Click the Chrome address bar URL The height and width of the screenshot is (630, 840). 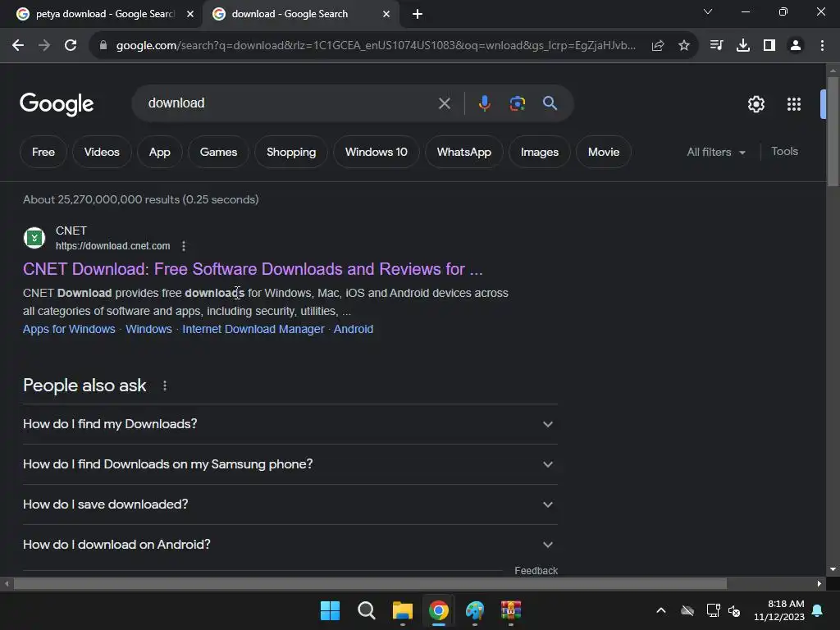pyautogui.click(x=376, y=46)
